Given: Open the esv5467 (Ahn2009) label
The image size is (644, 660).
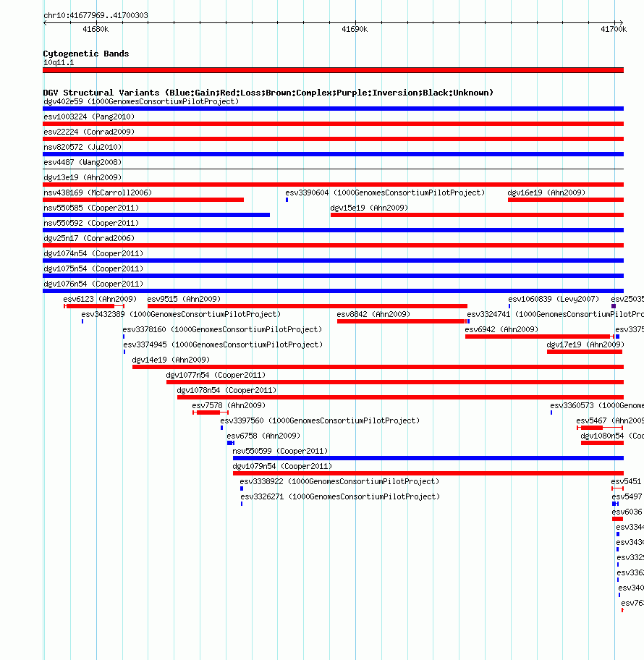Looking at the screenshot, I should point(610,420).
